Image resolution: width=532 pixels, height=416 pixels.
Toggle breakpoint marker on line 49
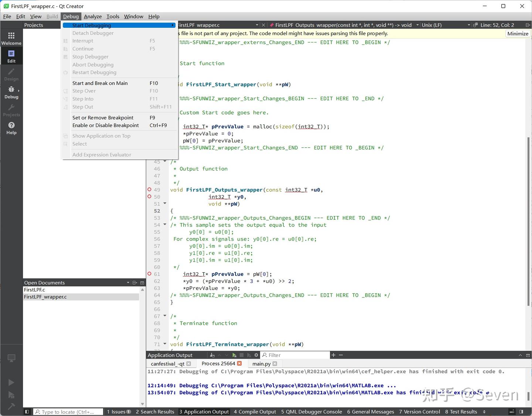[x=150, y=190]
